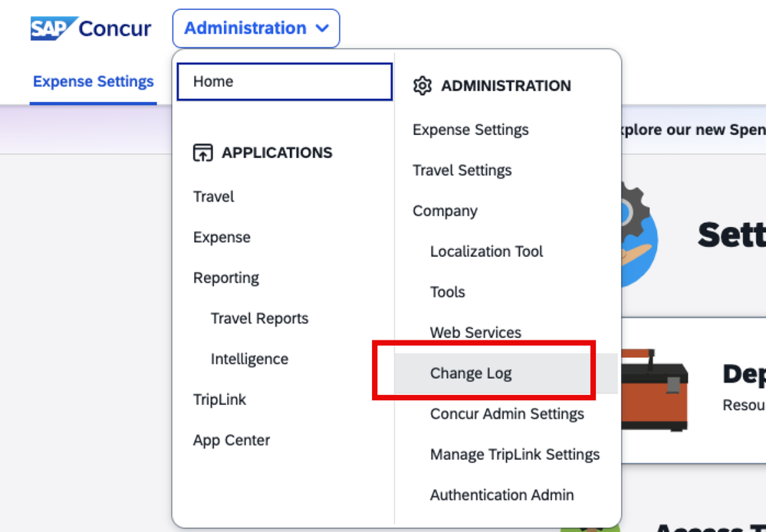Open Concur Admin Settings
Image resolution: width=766 pixels, height=532 pixels.
[507, 414]
